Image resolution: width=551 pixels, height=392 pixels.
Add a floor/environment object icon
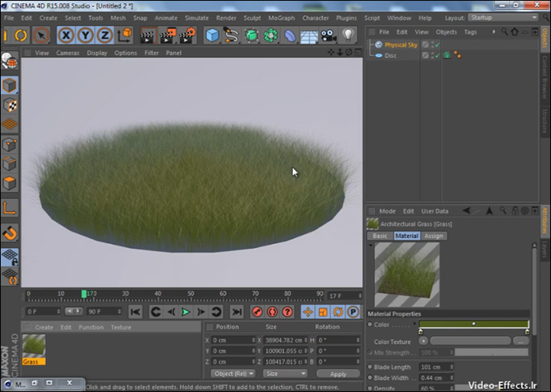tap(309, 35)
